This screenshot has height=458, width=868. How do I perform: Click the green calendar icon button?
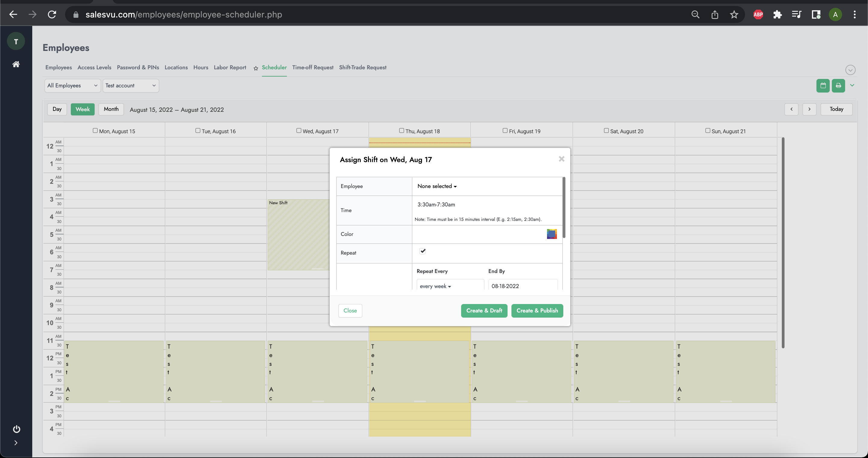click(x=822, y=86)
